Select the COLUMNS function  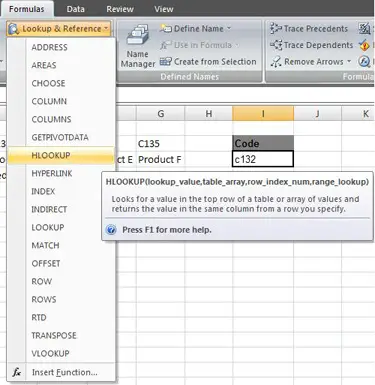61,119
